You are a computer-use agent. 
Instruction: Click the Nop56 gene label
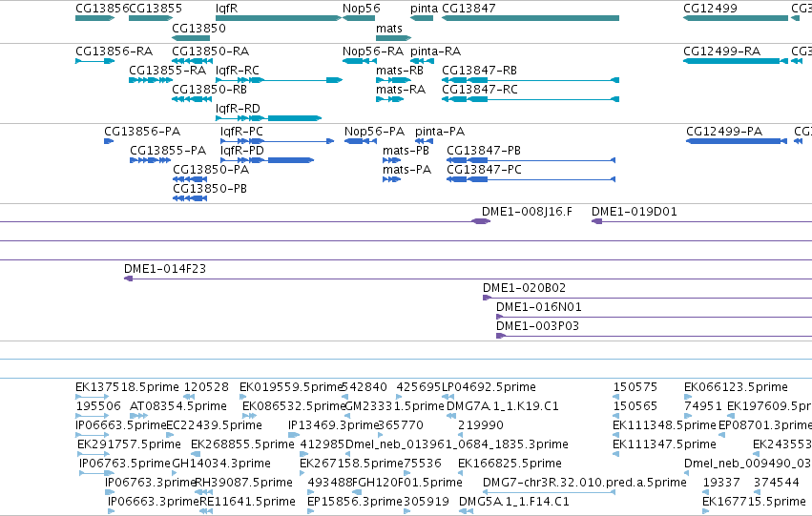362,9
